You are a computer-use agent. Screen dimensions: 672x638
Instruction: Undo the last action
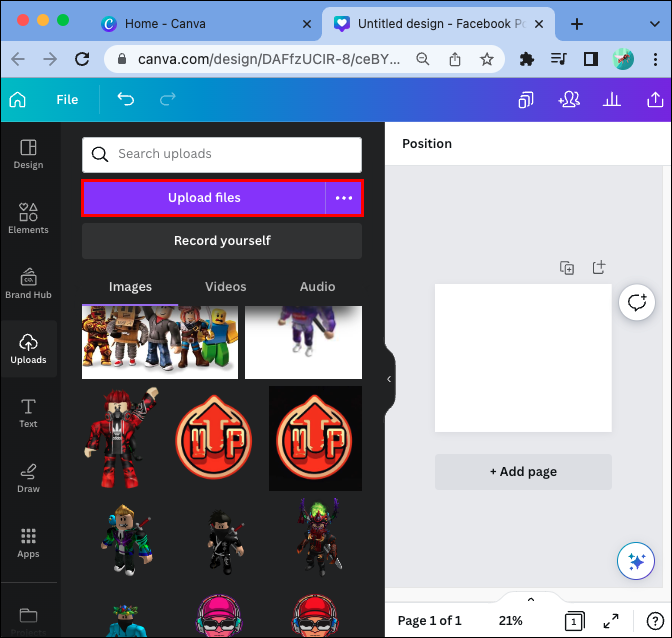click(126, 99)
